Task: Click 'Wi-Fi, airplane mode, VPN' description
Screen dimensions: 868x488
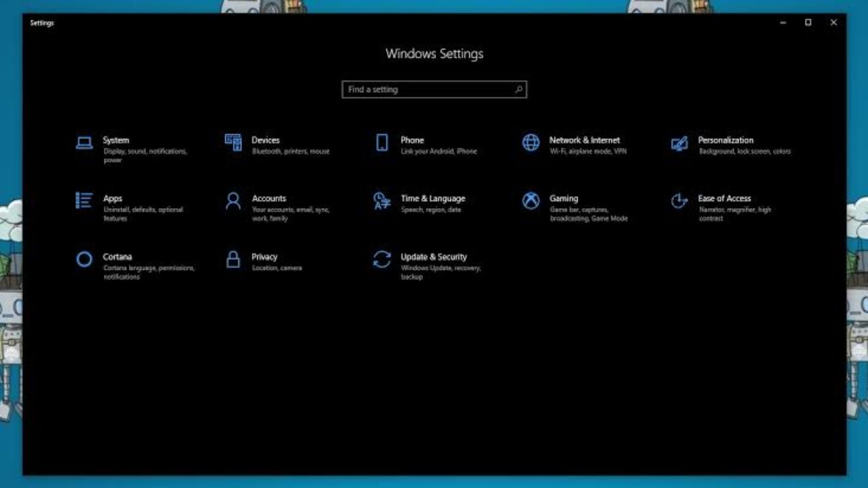Action: click(589, 151)
